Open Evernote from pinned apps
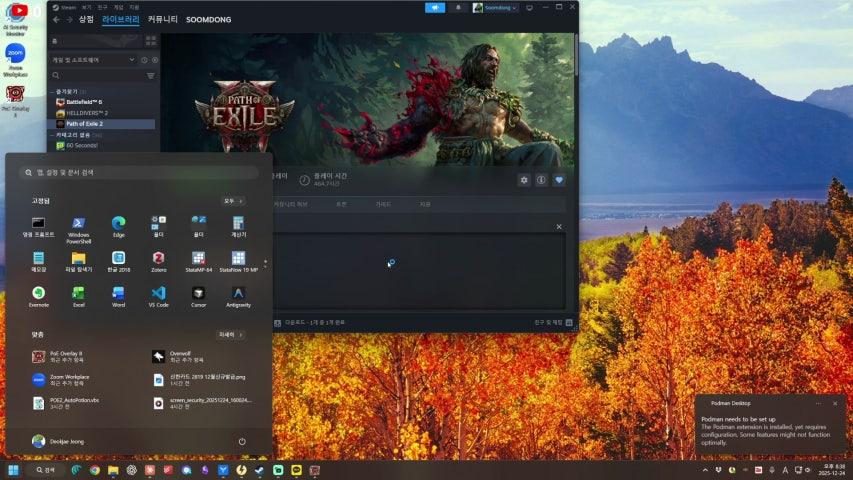The height and width of the screenshot is (480, 853). point(38,296)
